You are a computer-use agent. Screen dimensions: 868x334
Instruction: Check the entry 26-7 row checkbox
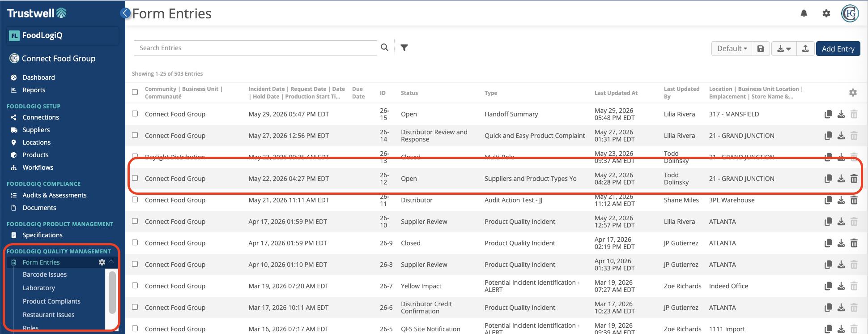[135, 286]
